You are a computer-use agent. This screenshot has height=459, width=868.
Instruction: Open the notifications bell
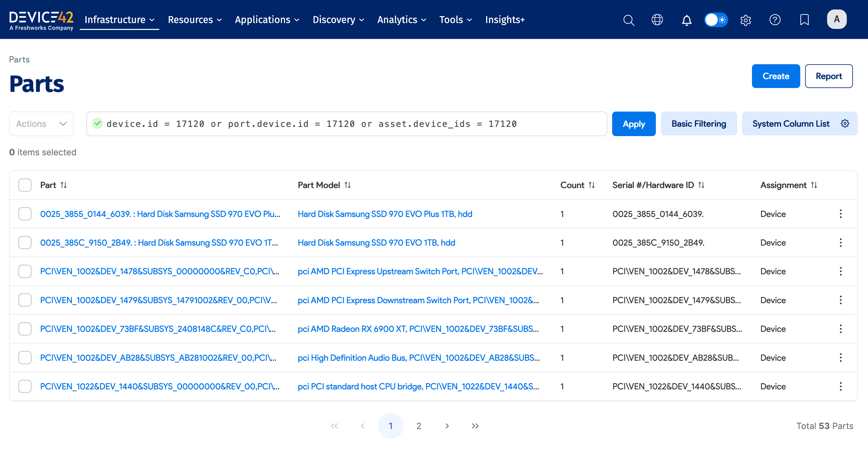click(686, 20)
